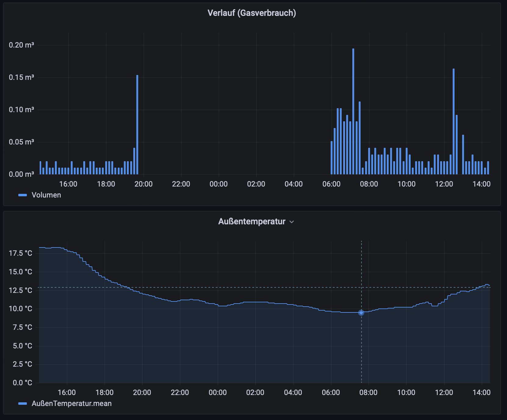Toggle the Volumen legend series
507x420 pixels.
(x=46, y=195)
